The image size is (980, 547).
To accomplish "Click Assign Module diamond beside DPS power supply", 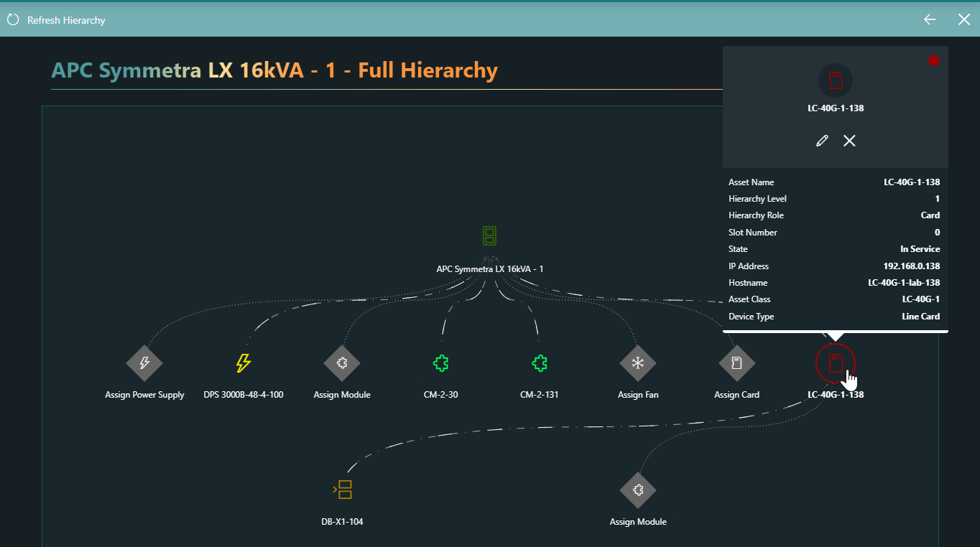I will coord(342,363).
